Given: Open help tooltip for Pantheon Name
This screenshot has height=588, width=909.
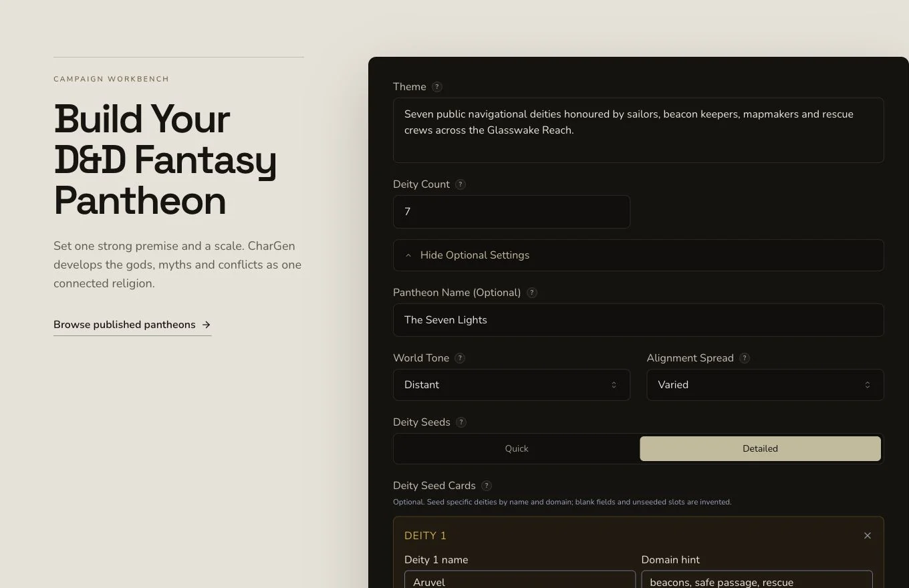Looking at the screenshot, I should pos(532,293).
